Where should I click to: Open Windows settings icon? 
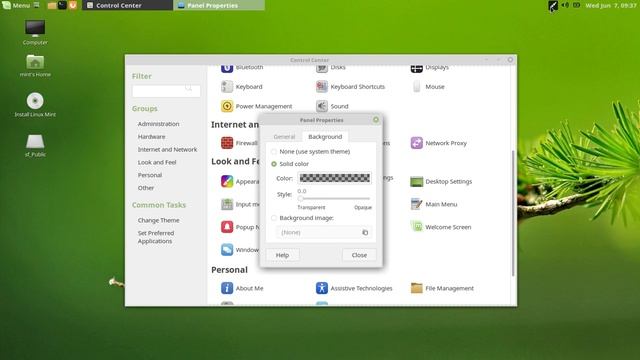[227, 249]
